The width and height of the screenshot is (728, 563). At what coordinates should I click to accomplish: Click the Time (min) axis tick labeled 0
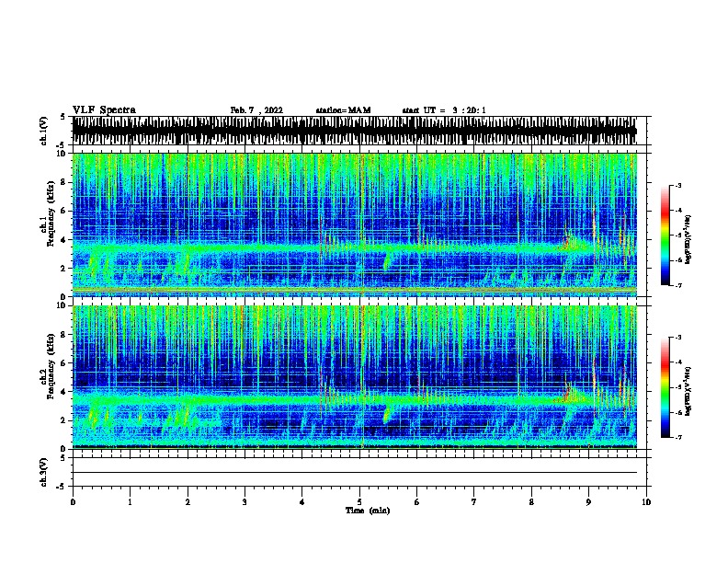pyautogui.click(x=73, y=502)
